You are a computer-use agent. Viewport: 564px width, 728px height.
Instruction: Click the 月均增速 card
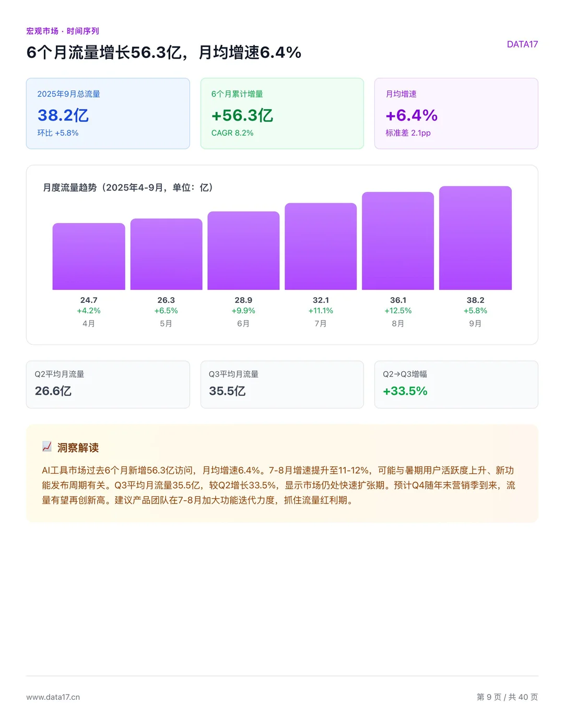(456, 113)
